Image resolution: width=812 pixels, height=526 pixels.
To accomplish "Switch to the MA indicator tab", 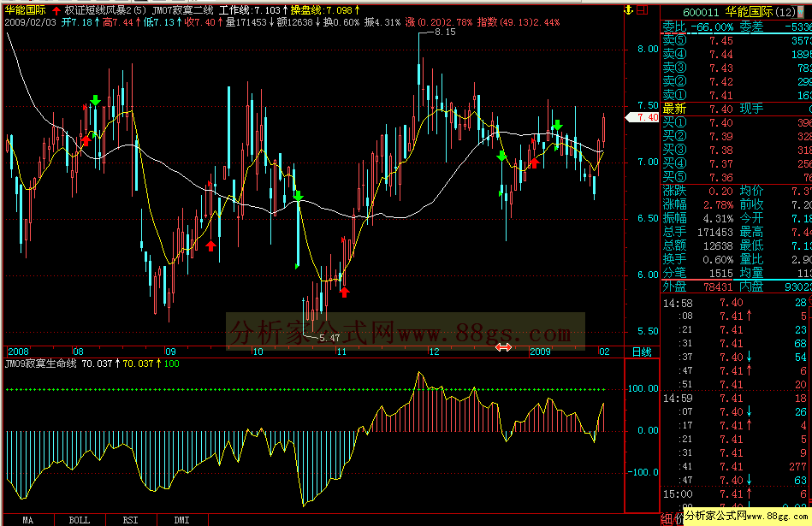I will click(28, 520).
